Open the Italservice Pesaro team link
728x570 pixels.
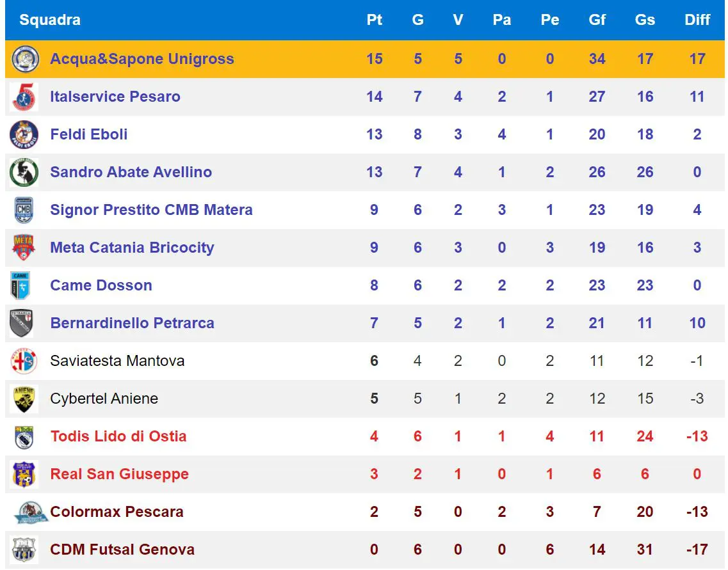115,97
